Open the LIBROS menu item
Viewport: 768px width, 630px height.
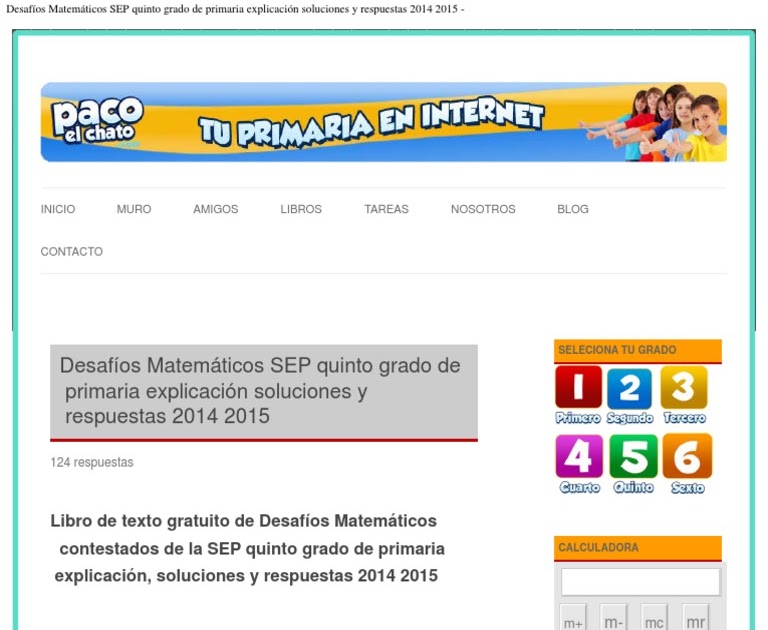301,209
